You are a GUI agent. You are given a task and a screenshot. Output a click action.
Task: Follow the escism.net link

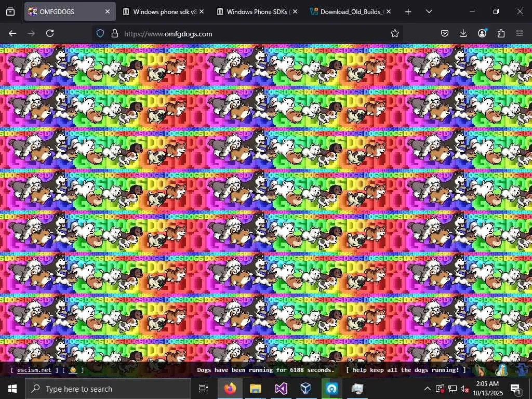pyautogui.click(x=34, y=370)
